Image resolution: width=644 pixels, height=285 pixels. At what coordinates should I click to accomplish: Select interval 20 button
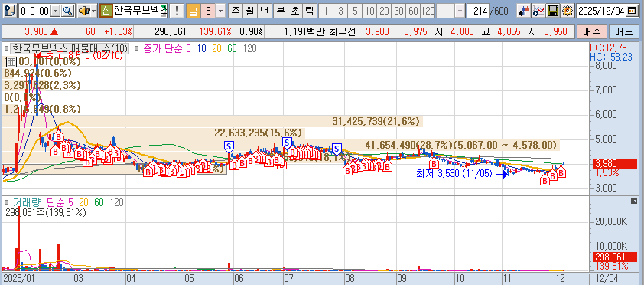384,11
